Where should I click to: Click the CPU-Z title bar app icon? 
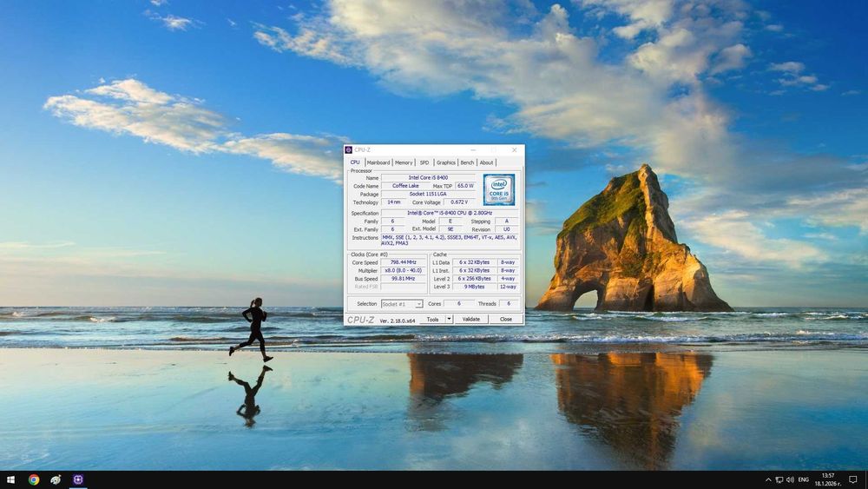tap(348, 149)
